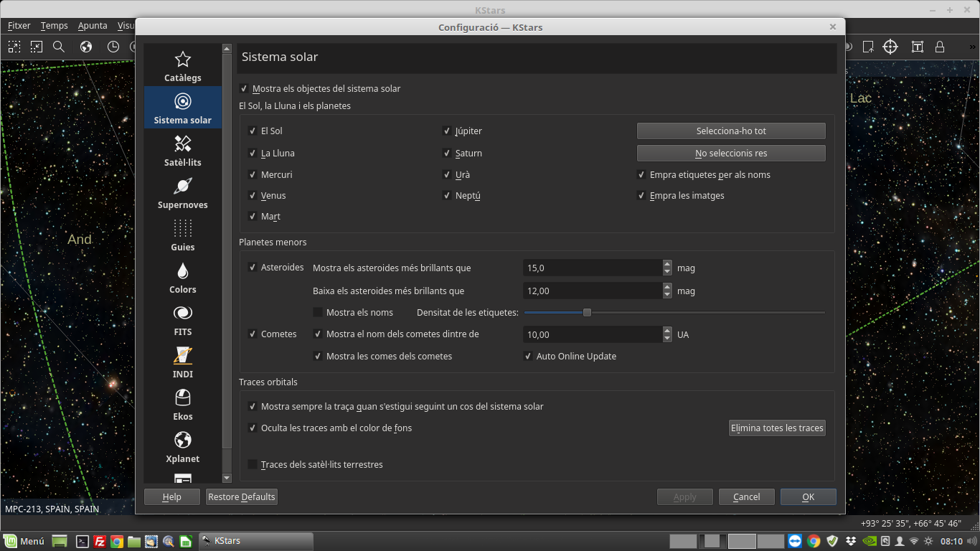Open the Supernoves settings page

[x=183, y=194]
